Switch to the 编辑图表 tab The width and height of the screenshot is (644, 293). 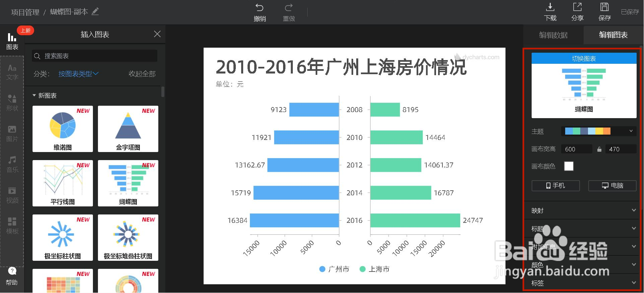pyautogui.click(x=613, y=35)
